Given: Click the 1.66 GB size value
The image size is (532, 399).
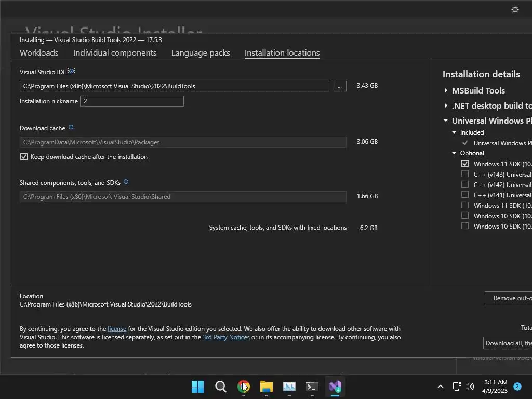Looking at the screenshot, I should coord(367,196).
